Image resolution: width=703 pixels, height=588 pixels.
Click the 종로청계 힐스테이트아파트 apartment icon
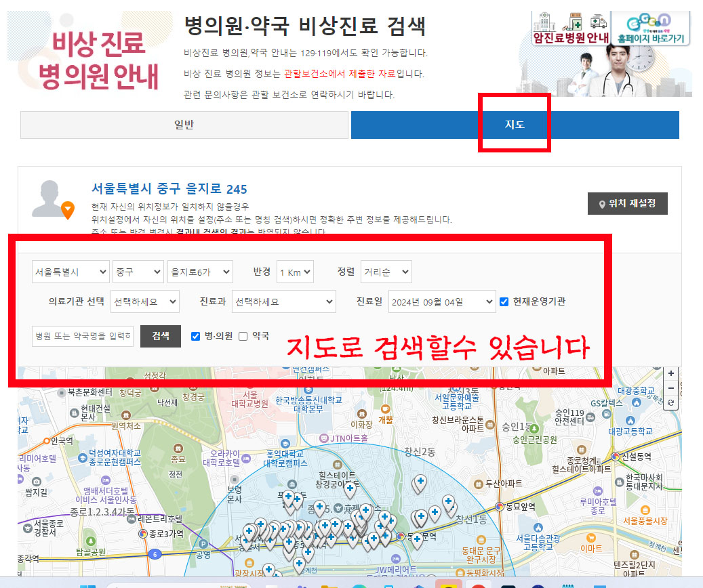582,450
